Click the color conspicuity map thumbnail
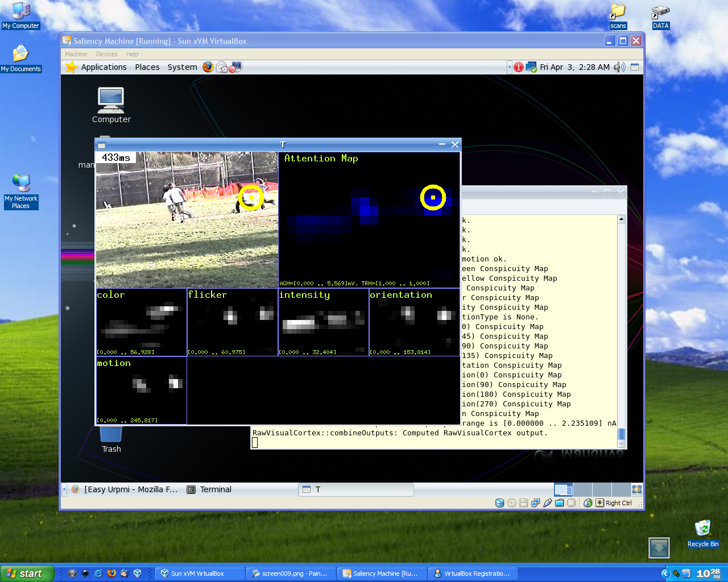The width and height of the screenshot is (728, 582). [141, 322]
